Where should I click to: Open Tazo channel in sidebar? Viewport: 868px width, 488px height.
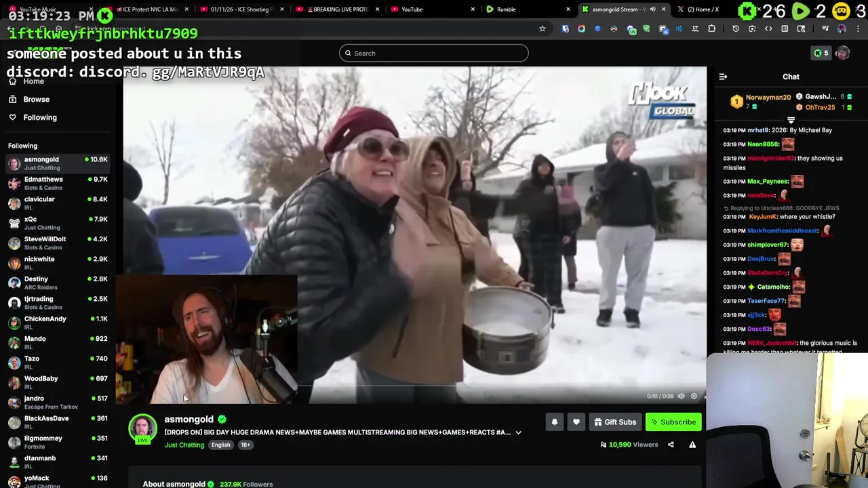(58, 362)
